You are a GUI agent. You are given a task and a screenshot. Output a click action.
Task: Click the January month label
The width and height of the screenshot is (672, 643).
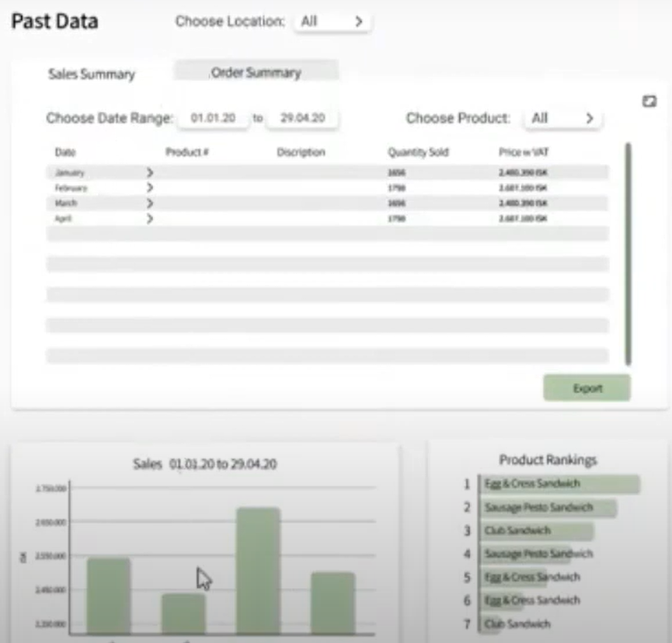pyautogui.click(x=69, y=172)
